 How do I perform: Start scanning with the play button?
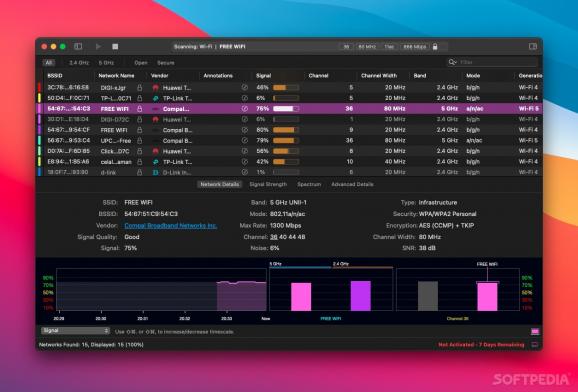tap(98, 46)
